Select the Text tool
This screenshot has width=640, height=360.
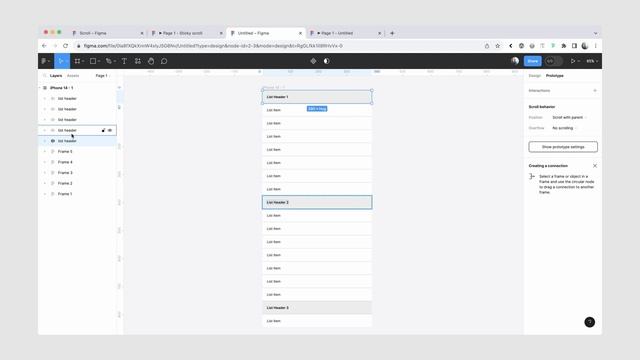(124, 61)
